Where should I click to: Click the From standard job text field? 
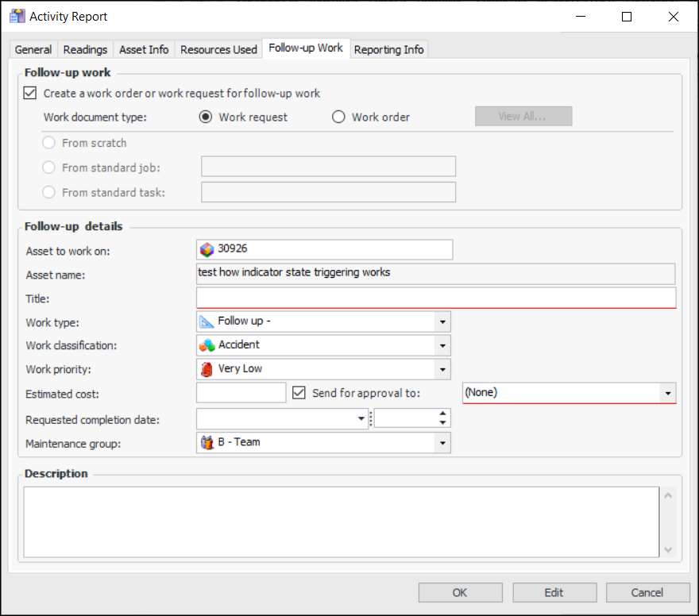click(329, 167)
